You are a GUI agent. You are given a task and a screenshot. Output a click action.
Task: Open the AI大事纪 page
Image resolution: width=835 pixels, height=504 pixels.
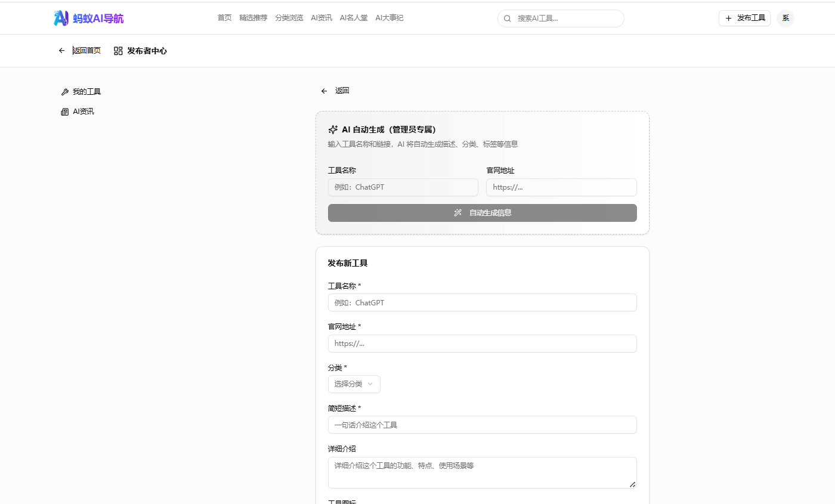[389, 18]
